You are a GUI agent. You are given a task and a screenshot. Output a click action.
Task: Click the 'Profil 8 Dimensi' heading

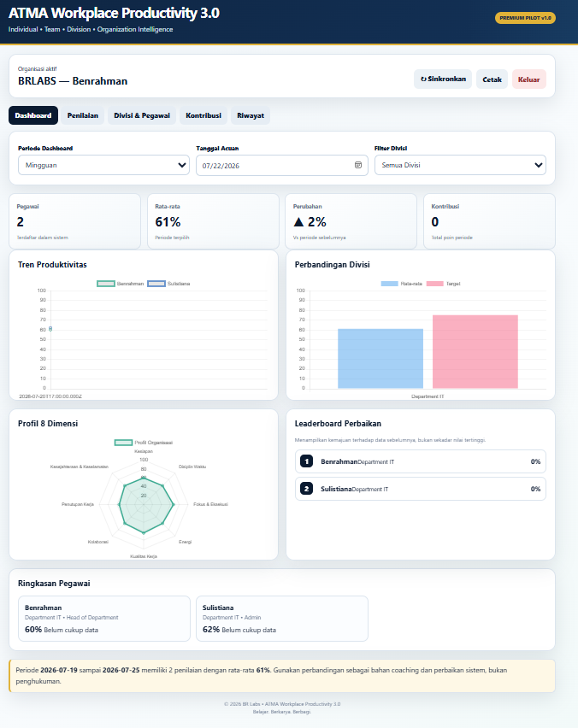pyautogui.click(x=48, y=424)
